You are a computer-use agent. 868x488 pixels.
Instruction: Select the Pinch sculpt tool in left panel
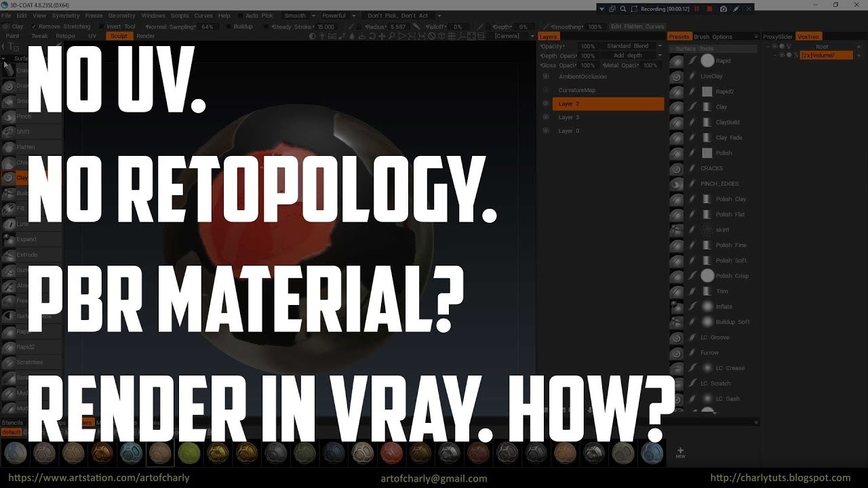click(24, 117)
